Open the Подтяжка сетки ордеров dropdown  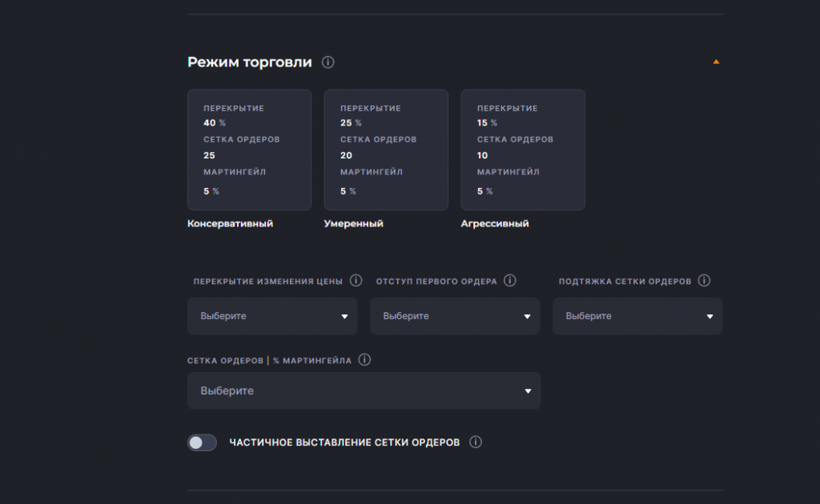[637, 316]
